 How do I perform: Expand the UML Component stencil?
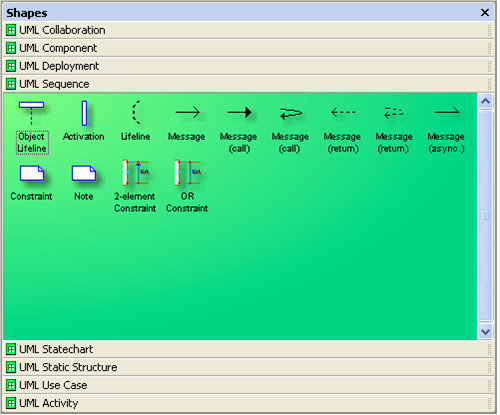[x=249, y=48]
